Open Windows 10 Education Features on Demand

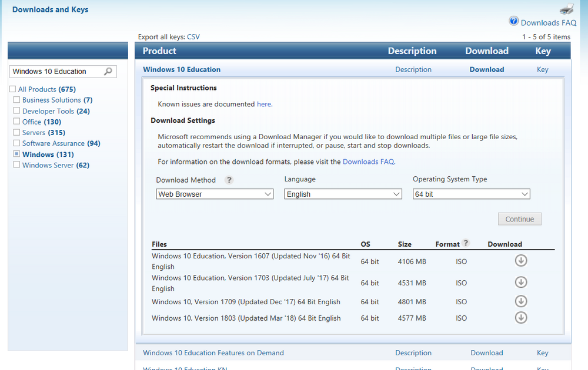tap(213, 353)
